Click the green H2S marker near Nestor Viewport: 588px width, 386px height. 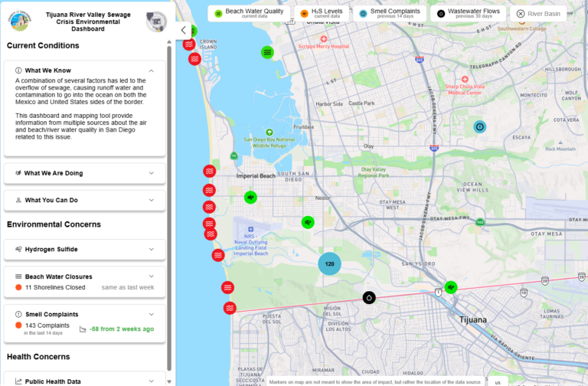(x=308, y=222)
